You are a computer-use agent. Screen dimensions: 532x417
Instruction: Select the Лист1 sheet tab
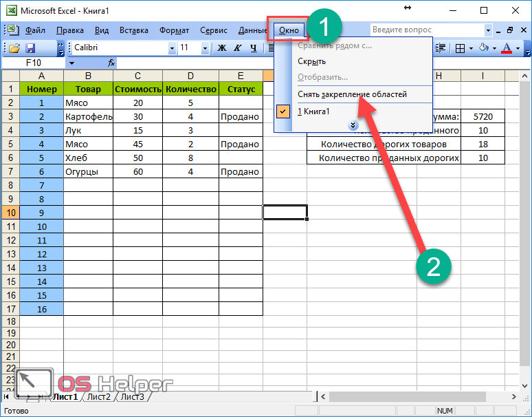(x=65, y=396)
